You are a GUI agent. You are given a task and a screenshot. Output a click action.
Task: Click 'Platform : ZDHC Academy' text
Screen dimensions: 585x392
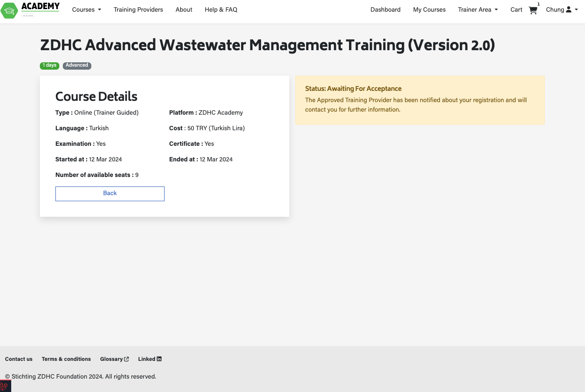coord(206,112)
